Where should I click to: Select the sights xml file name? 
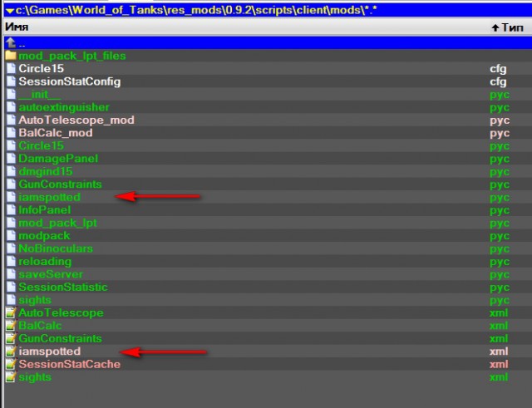(x=35, y=377)
